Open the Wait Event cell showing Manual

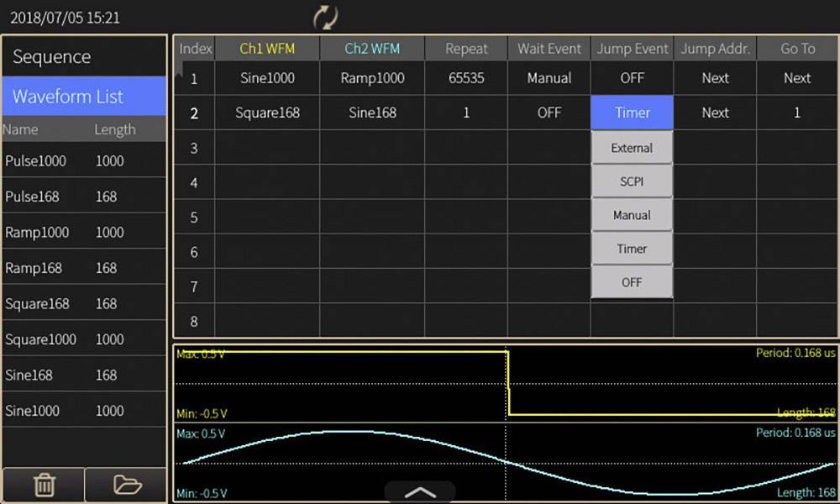click(549, 77)
